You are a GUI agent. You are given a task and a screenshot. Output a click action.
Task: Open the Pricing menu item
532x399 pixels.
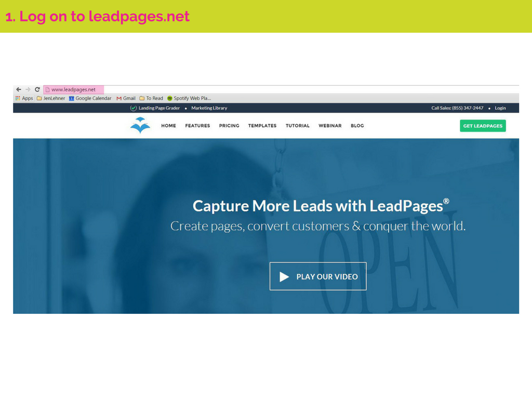point(229,126)
